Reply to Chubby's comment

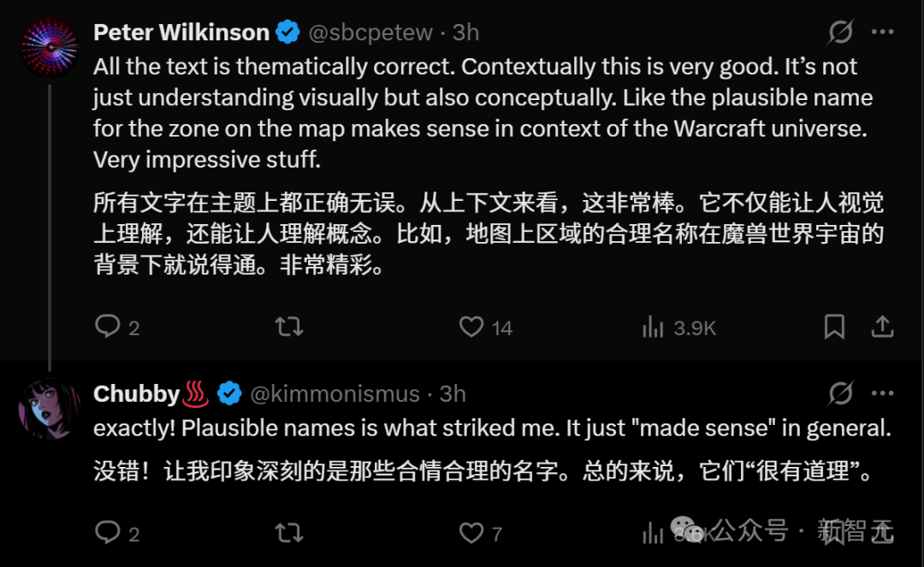point(109,533)
